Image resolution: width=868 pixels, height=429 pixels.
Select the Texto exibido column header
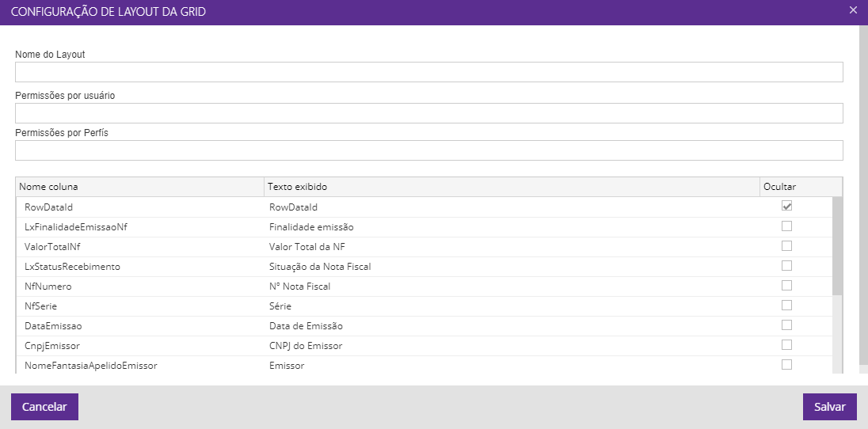coord(511,187)
